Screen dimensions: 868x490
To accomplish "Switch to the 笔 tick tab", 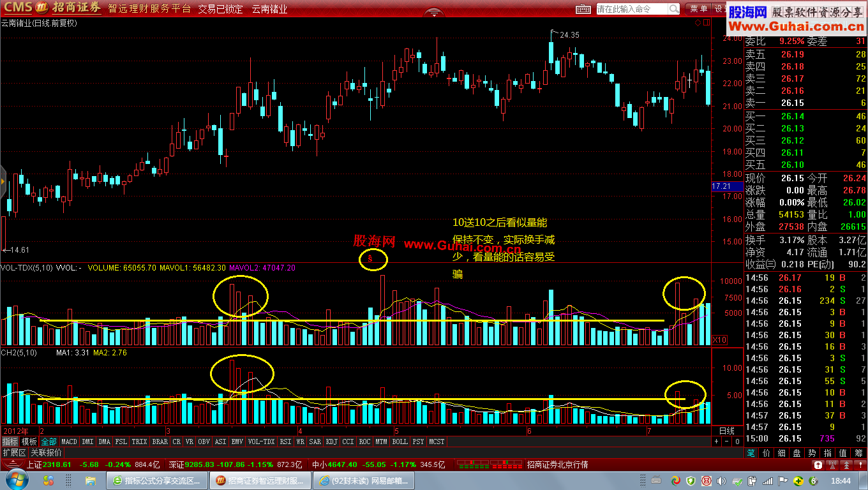I will click(751, 453).
